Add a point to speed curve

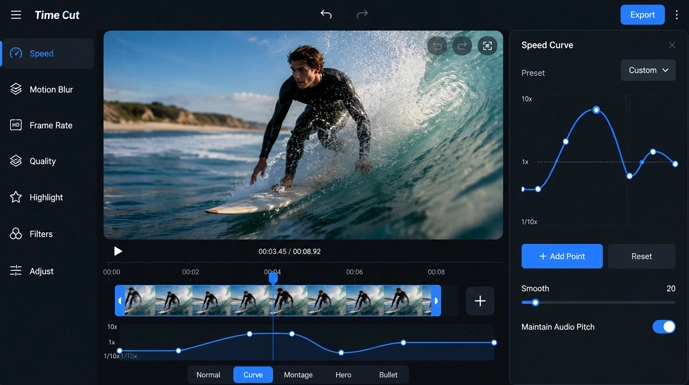click(562, 256)
